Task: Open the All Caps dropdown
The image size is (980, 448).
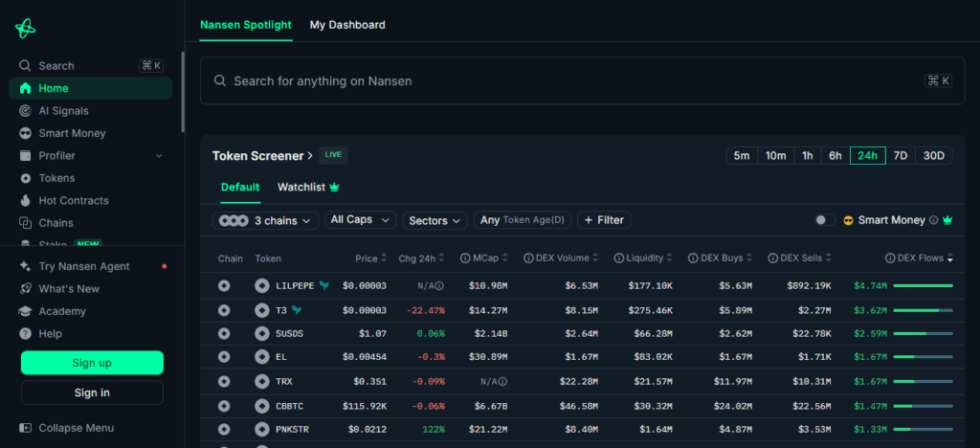Action: coord(361,220)
